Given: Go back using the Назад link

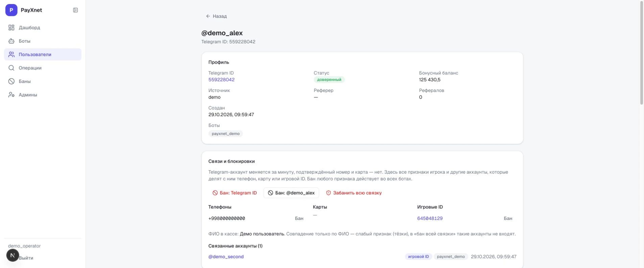Looking at the screenshot, I should [216, 16].
